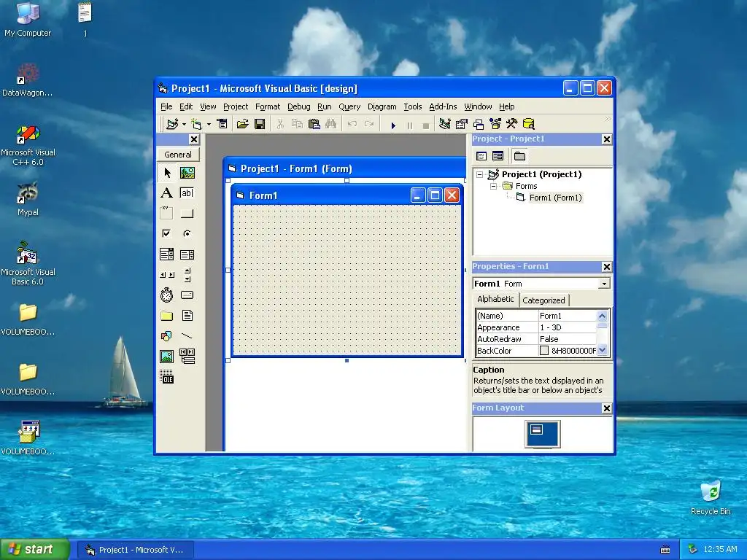The image size is (747, 560).
Task: Select the form thumbnail in Form Layout
Action: [x=537, y=429]
